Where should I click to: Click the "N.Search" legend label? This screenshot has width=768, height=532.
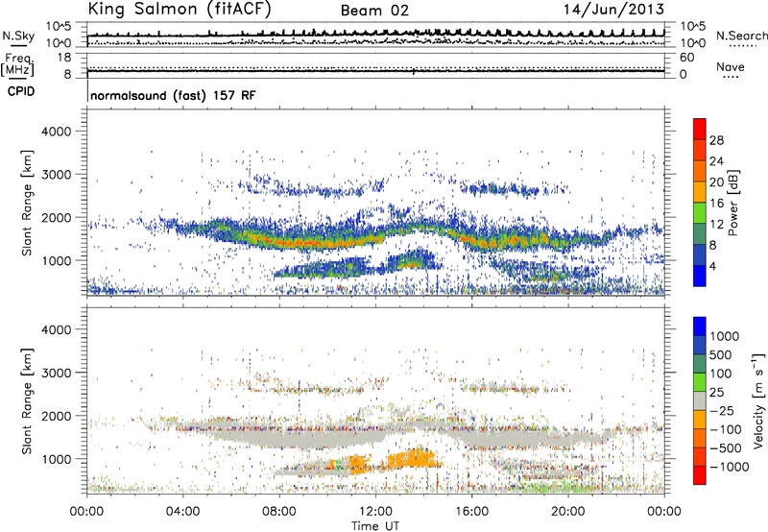tap(741, 36)
